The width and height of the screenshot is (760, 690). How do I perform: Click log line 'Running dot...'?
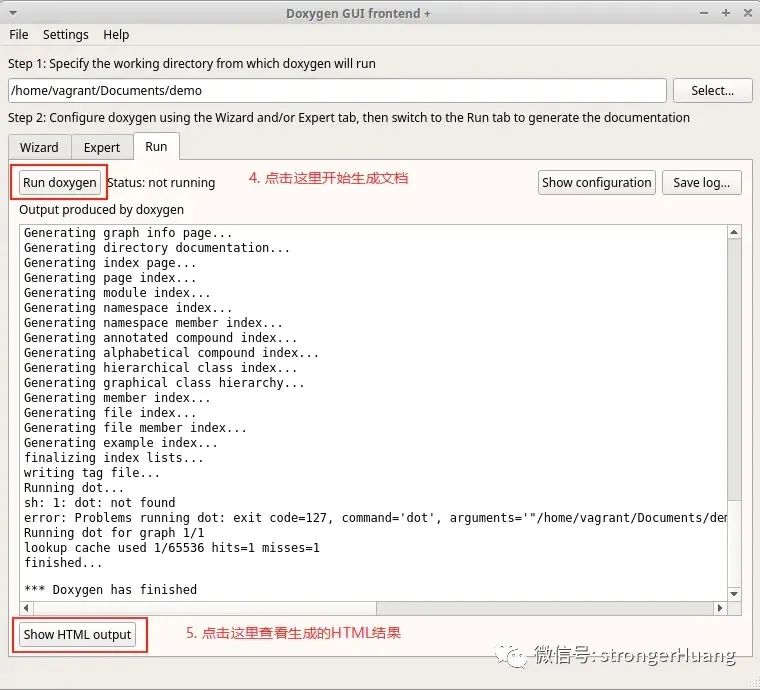point(74,488)
